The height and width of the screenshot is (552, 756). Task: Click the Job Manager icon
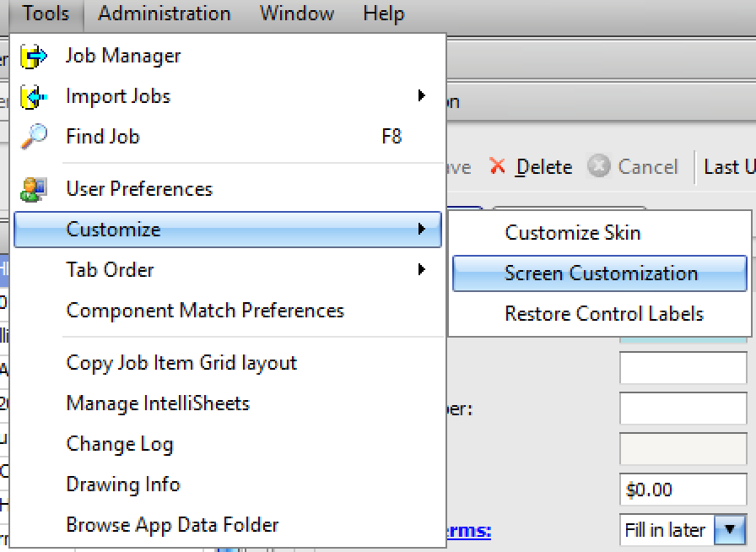click(34, 57)
